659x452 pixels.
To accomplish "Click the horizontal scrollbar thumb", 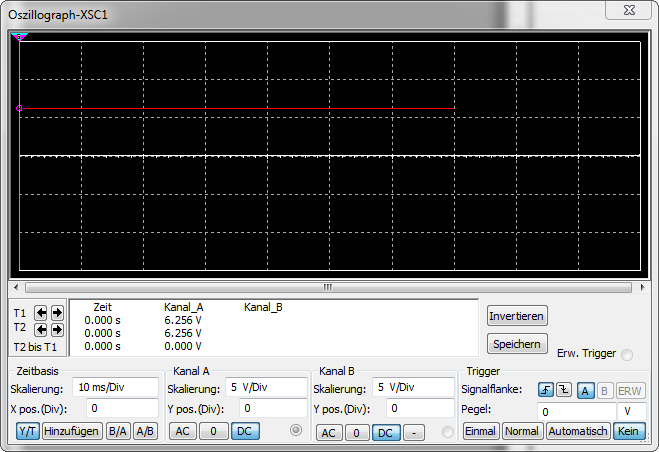I will 328,288.
